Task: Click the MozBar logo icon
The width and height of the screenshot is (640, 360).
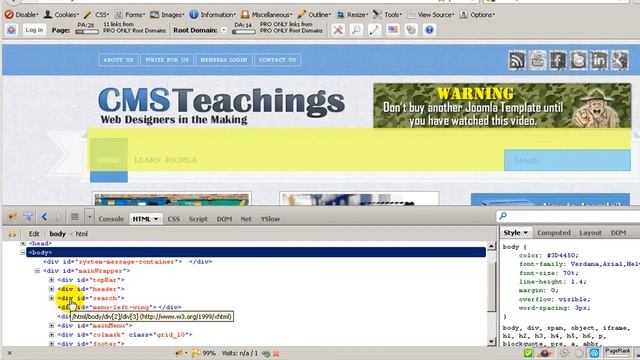Action: tap(11, 30)
